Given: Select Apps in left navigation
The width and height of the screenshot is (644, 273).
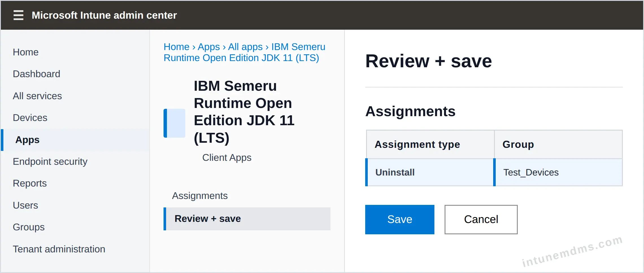Looking at the screenshot, I should pos(75,140).
